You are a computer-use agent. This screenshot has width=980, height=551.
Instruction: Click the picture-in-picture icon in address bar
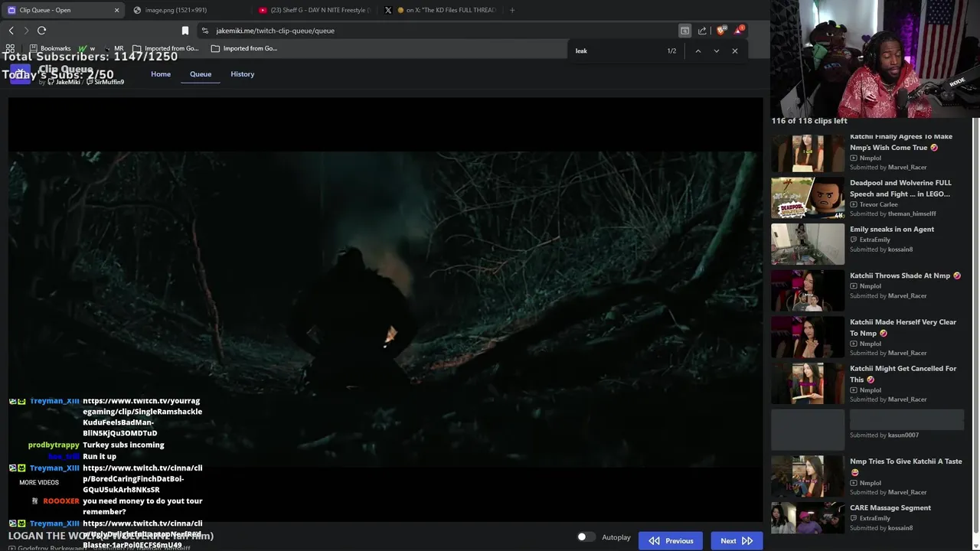[684, 31]
